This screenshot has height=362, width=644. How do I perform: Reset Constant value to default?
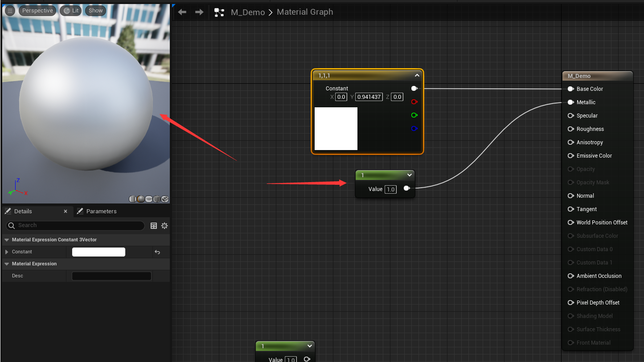coord(157,252)
